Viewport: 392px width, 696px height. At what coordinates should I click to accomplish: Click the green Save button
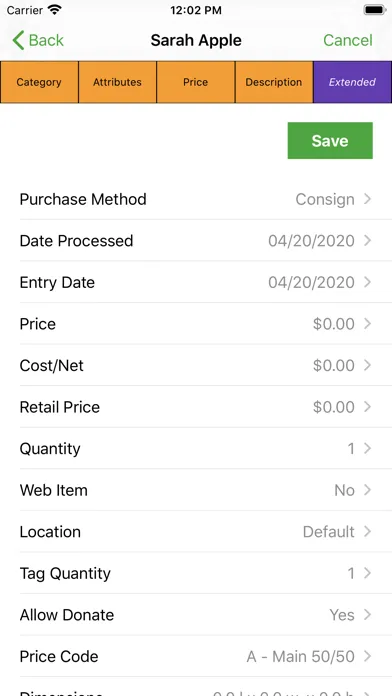330,141
